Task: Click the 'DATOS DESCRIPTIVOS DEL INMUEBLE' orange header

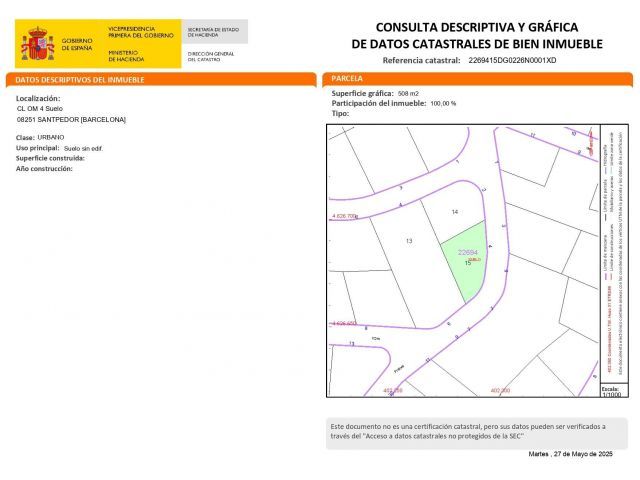Action: coord(161,80)
